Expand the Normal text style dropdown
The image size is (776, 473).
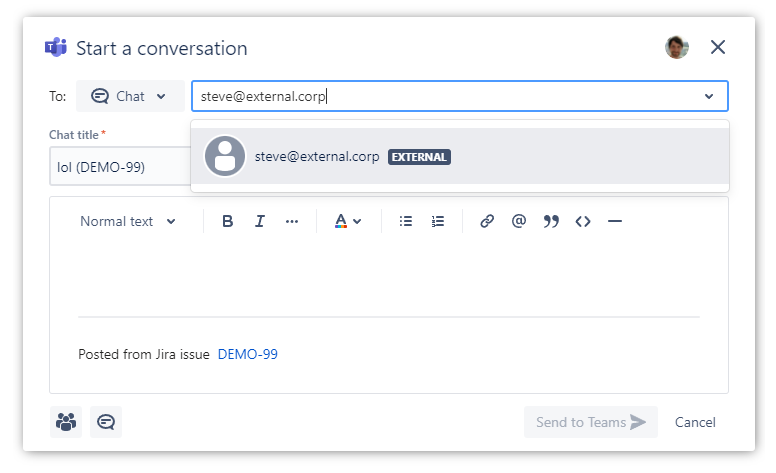[x=128, y=222]
